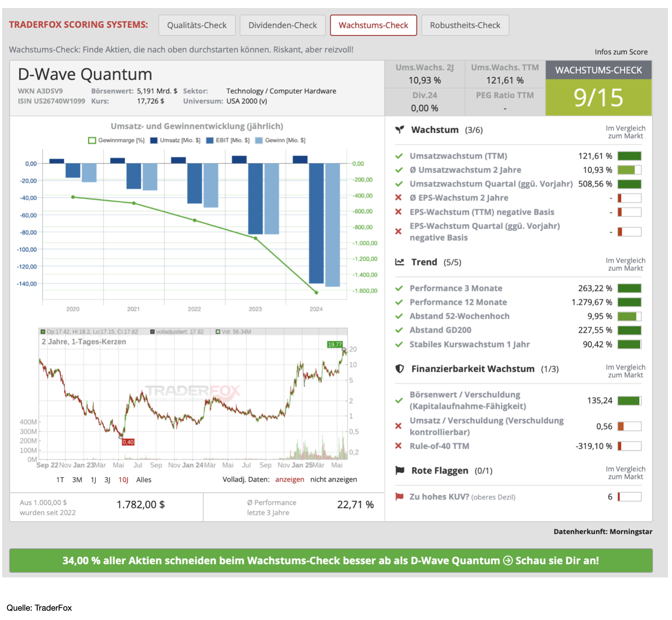This screenshot has width=672, height=620.
Task: Click the red flag icon beside Zu hohes KUV
Action: 399,497
